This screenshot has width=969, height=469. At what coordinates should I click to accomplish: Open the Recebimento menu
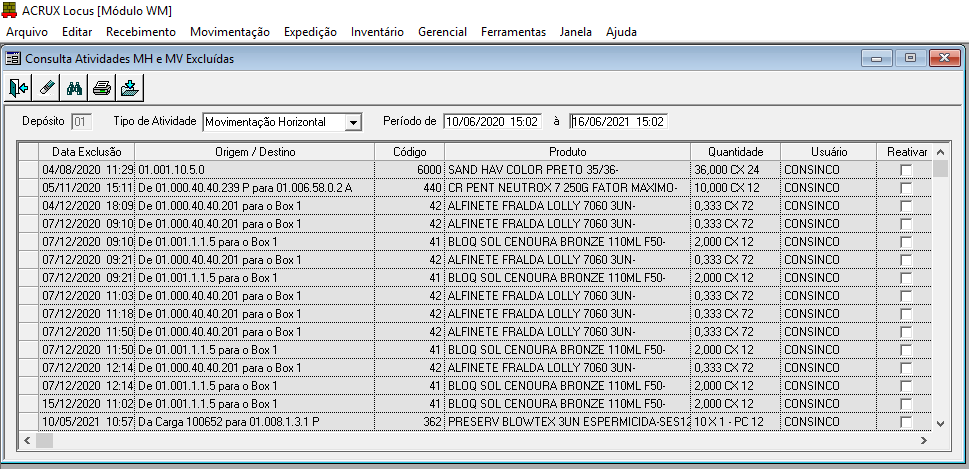pos(141,32)
